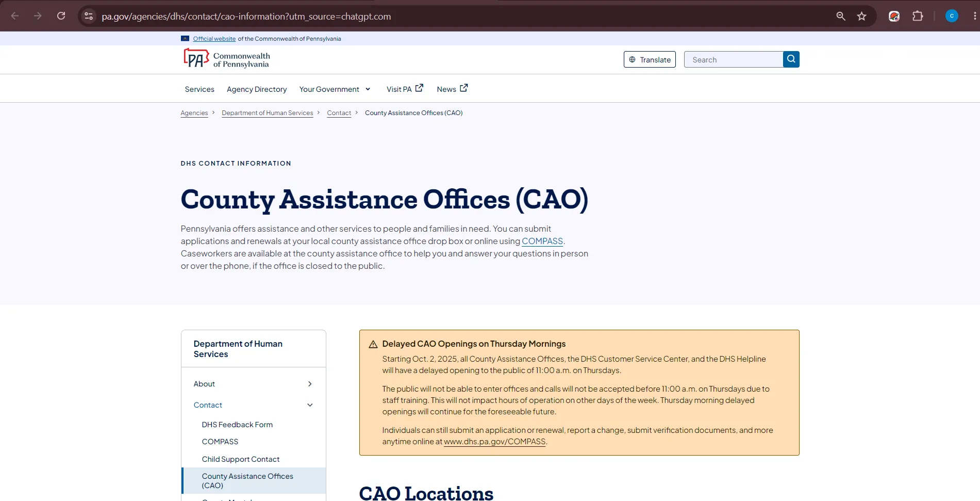980x501 pixels.
Task: Click the Official website link
Action: click(x=214, y=39)
